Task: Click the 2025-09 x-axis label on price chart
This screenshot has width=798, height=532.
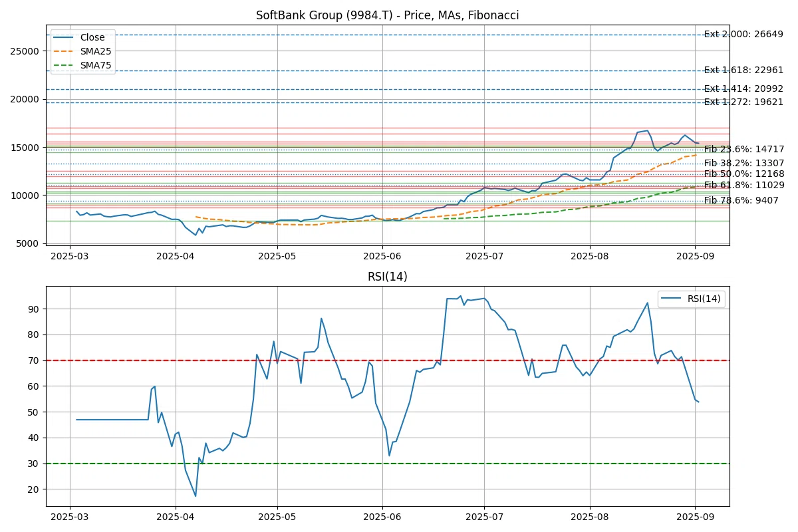Action: [695, 256]
